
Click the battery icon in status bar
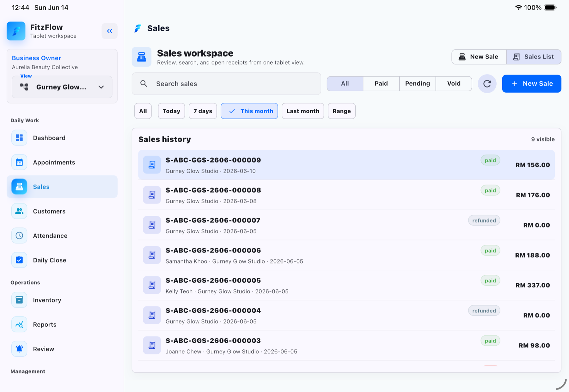550,8
